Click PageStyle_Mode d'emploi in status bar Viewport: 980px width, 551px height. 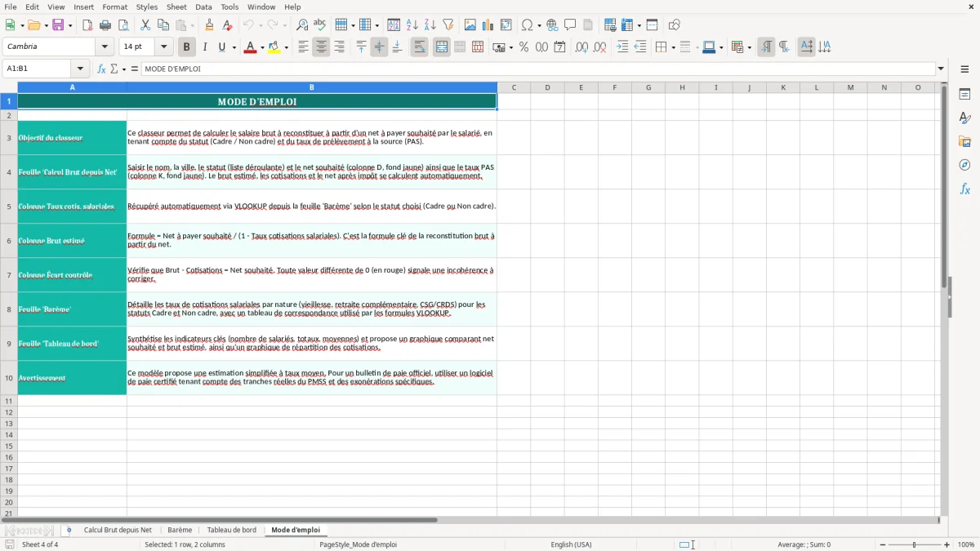click(359, 544)
